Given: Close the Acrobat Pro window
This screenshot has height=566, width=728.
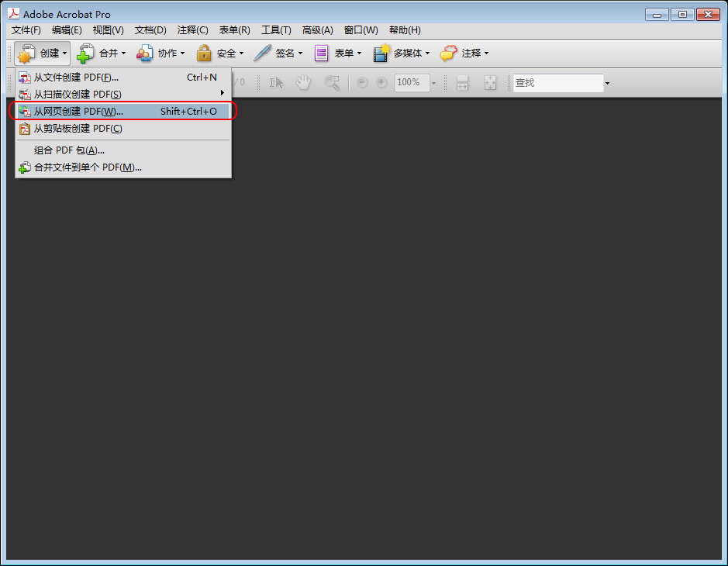Looking at the screenshot, I should coord(708,15).
